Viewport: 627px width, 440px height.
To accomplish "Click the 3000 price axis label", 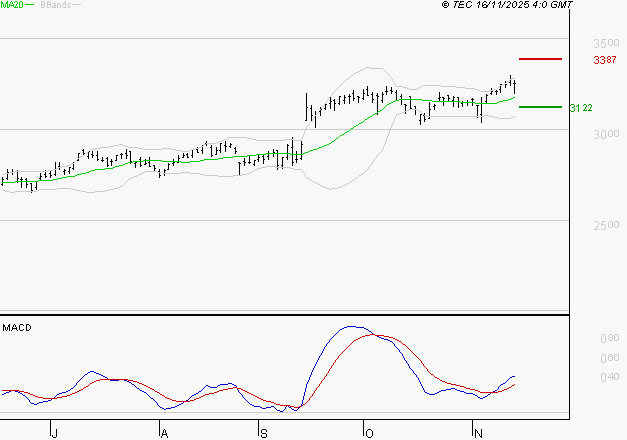I will (606, 134).
